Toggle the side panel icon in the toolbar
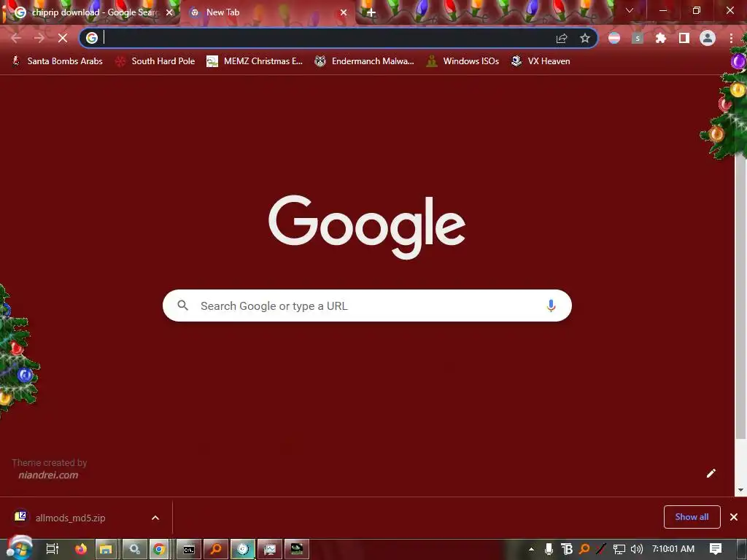 pyautogui.click(x=684, y=38)
